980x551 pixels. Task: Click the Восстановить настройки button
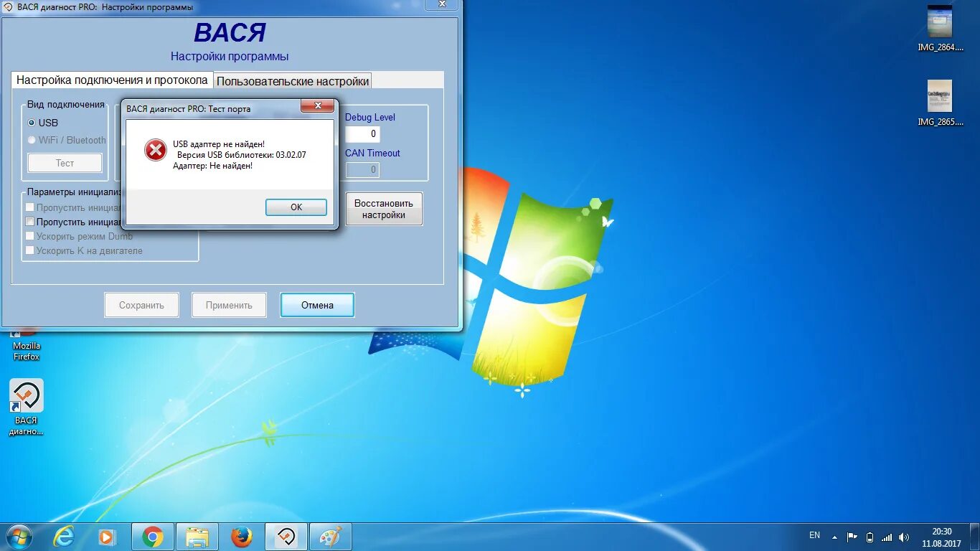click(384, 209)
